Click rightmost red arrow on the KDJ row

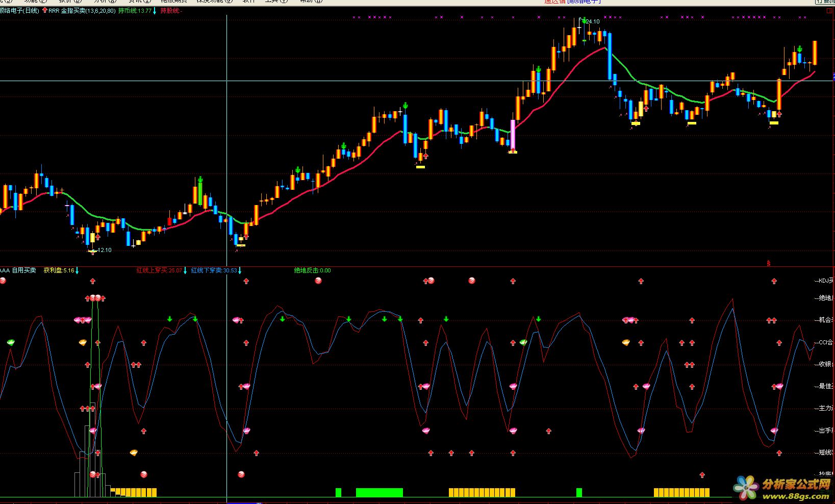[774, 281]
